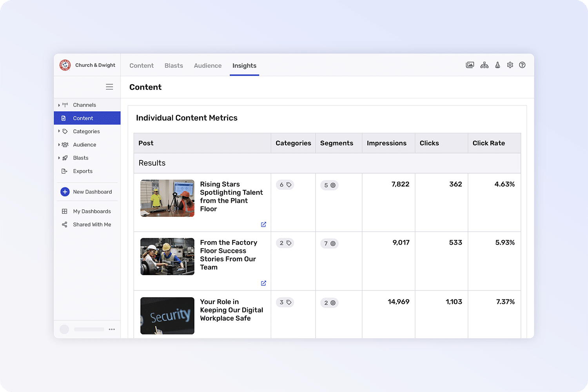The height and width of the screenshot is (392, 588).
Task: Open the help question mark icon
Action: click(x=522, y=65)
